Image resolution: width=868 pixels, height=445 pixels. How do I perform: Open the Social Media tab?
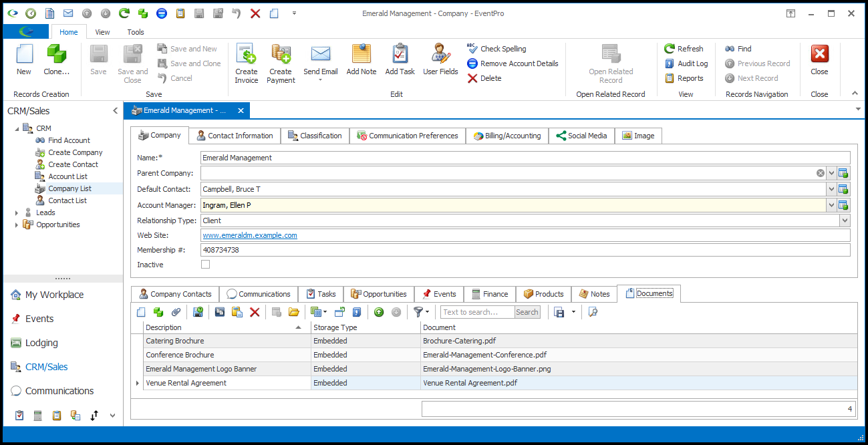581,136
